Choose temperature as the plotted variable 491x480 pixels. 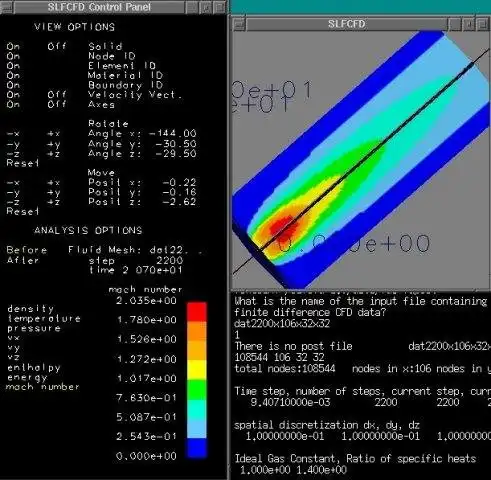point(44,319)
